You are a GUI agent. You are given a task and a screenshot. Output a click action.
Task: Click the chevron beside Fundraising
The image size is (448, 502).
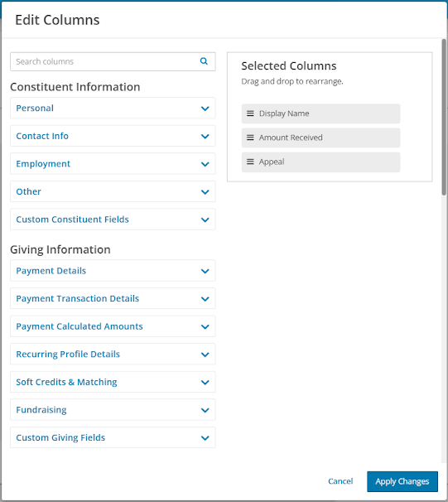(205, 410)
